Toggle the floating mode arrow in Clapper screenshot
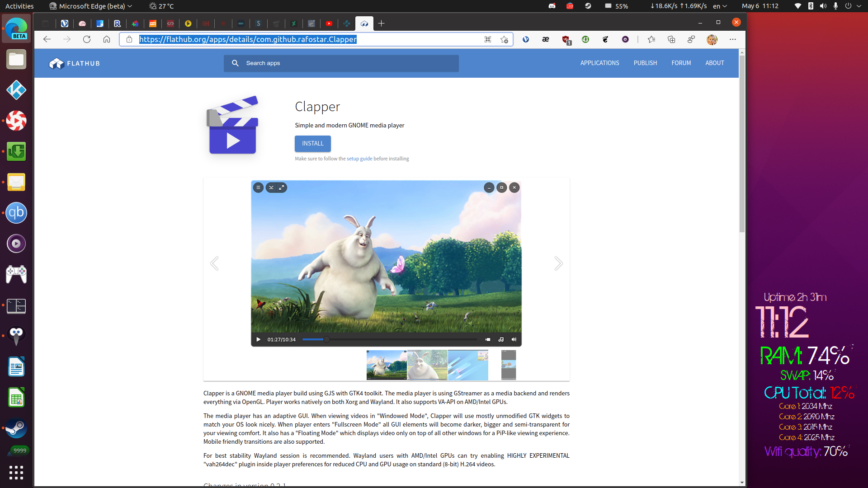Viewport: 868px width, 488px height. pos(271,188)
